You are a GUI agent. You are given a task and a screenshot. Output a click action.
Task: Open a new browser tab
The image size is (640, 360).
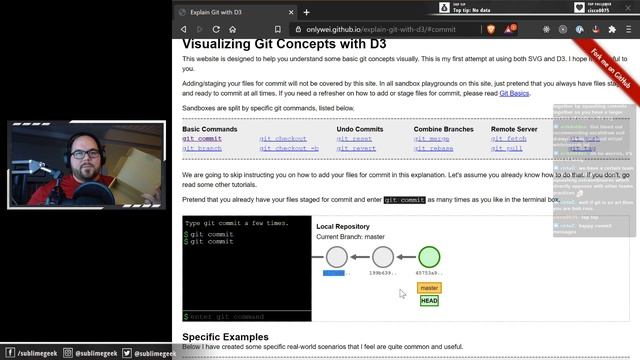307,12
